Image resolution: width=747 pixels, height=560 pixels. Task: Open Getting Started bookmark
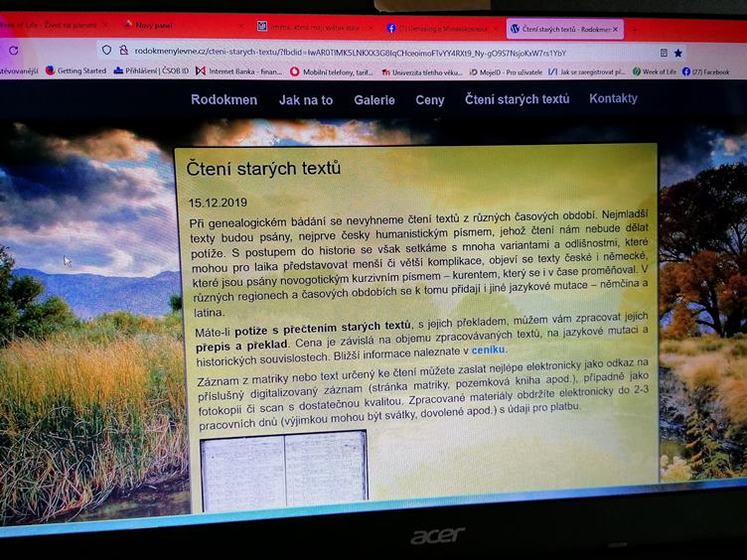(76, 70)
